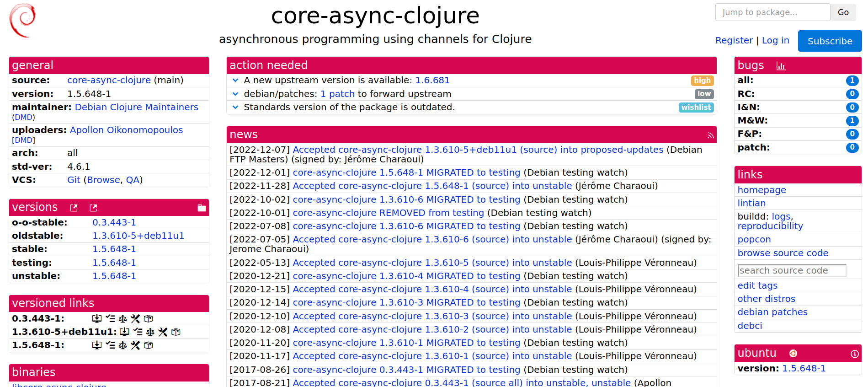Expand the Standards version outdated item
The image size is (868, 387).
pos(235,107)
